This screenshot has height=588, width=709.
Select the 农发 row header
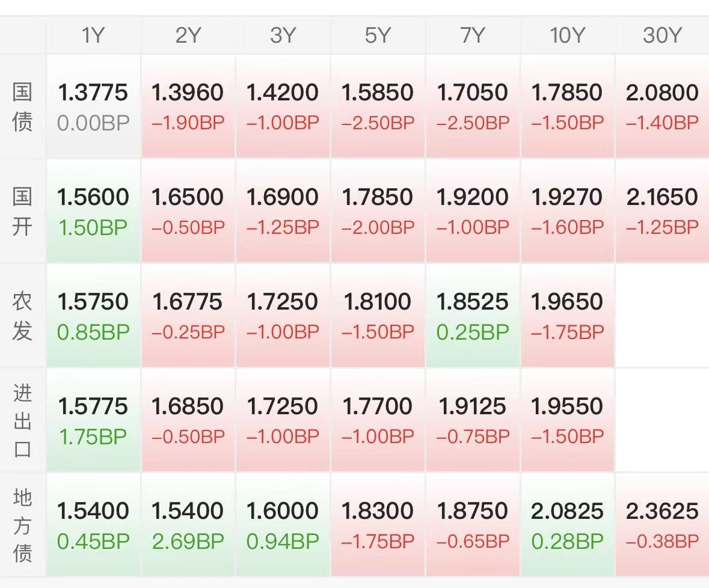tap(22, 316)
